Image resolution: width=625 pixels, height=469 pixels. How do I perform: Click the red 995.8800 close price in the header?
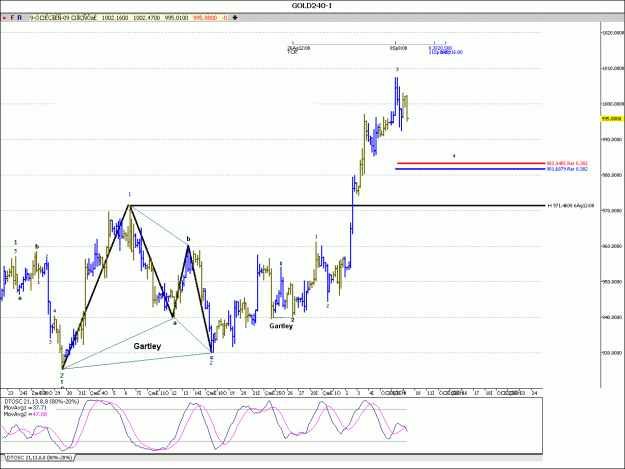[205, 18]
